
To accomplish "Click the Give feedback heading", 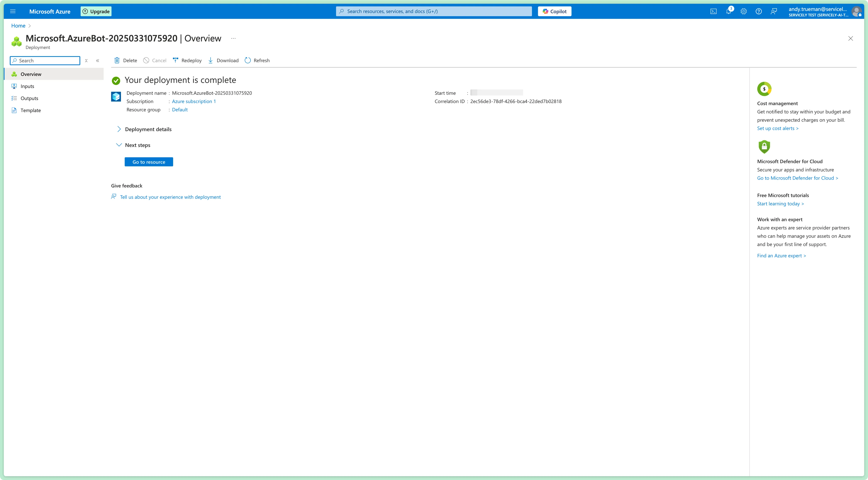I will 127,186.
